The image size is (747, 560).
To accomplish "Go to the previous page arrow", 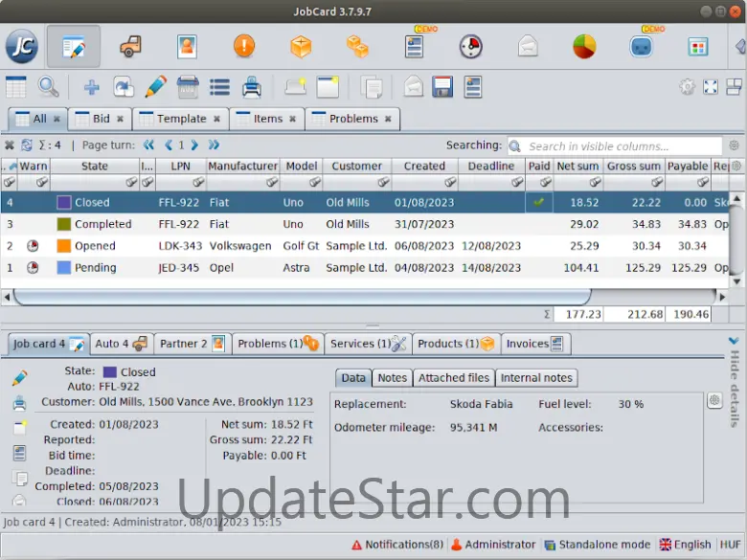I will [169, 146].
